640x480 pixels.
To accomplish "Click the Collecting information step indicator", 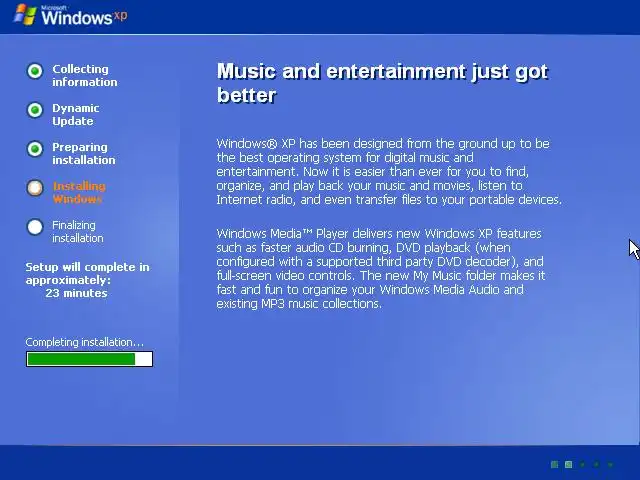I will [35, 71].
